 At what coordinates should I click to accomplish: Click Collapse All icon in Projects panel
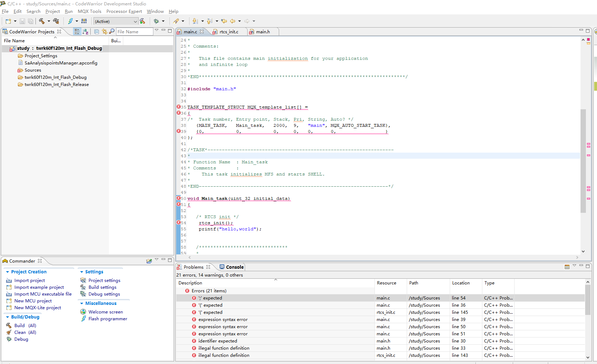[97, 32]
